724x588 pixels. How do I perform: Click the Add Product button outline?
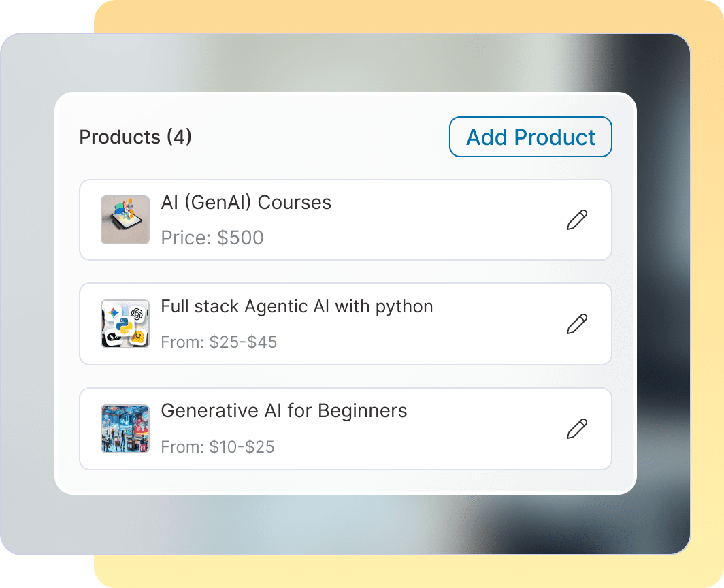530,137
